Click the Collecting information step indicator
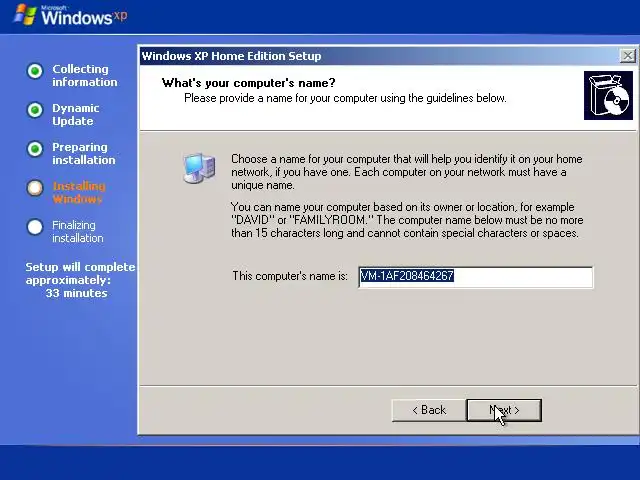This screenshot has width=640, height=480. (x=35, y=71)
